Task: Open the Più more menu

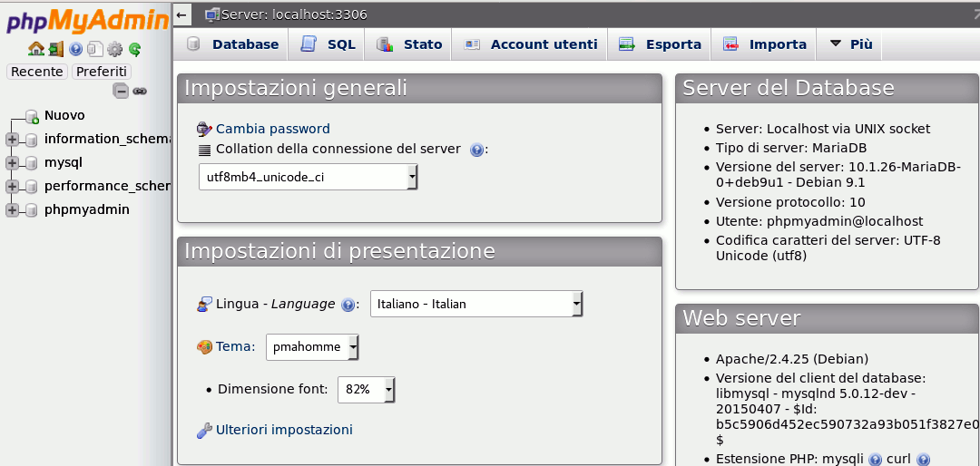Action: (x=850, y=44)
